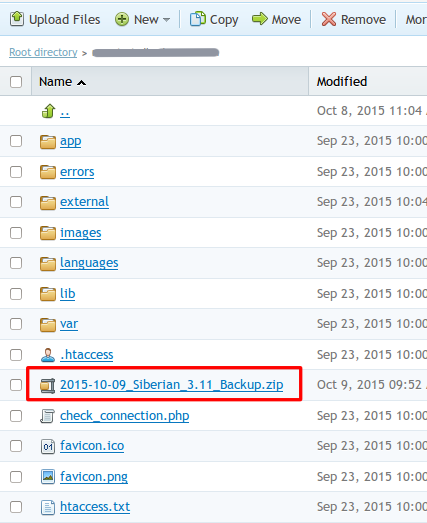
Task: Check the box beside the app folder
Action: point(16,141)
